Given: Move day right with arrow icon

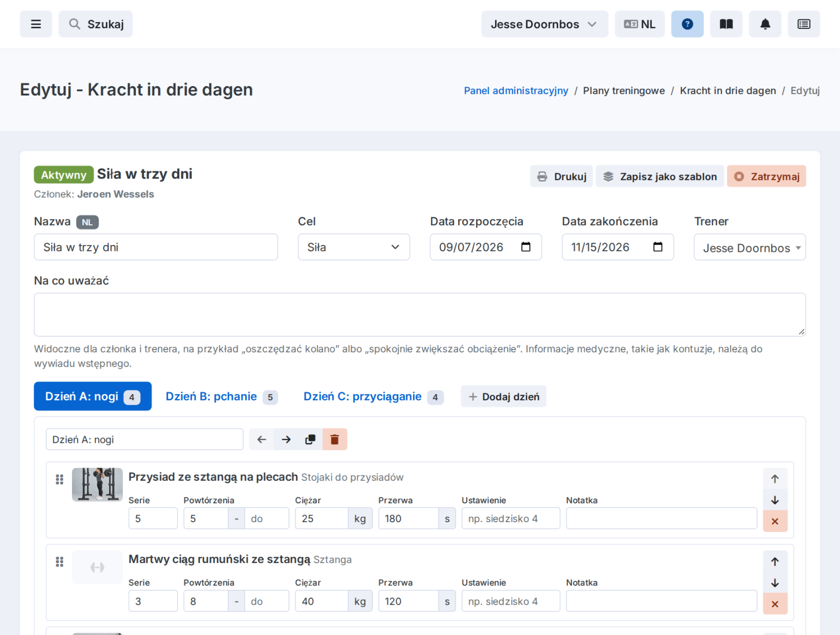Looking at the screenshot, I should tap(286, 439).
